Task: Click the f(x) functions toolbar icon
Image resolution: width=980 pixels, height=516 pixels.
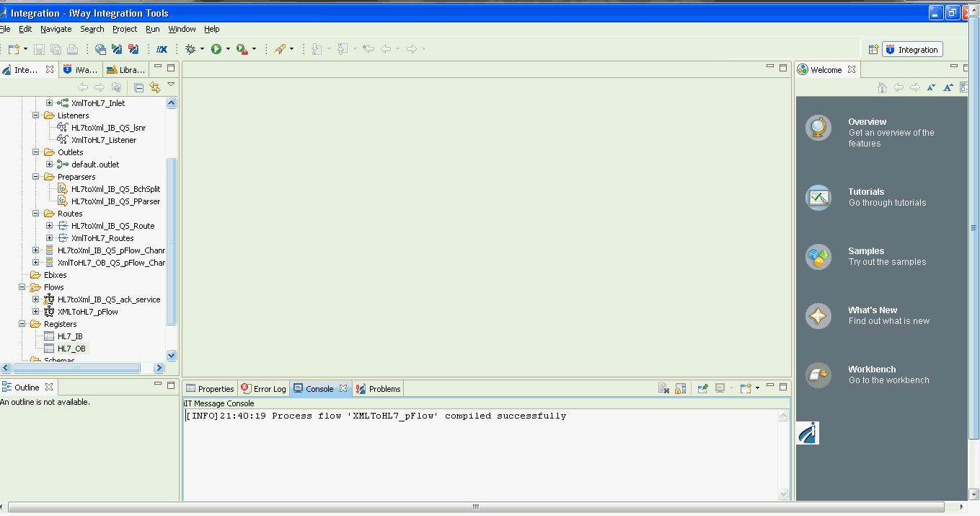Action: pyautogui.click(x=162, y=49)
